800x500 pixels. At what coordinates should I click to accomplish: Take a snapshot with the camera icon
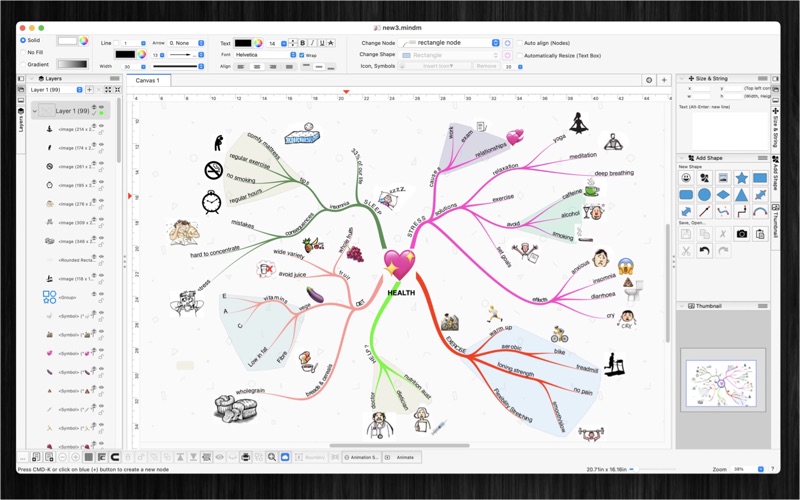(741, 234)
